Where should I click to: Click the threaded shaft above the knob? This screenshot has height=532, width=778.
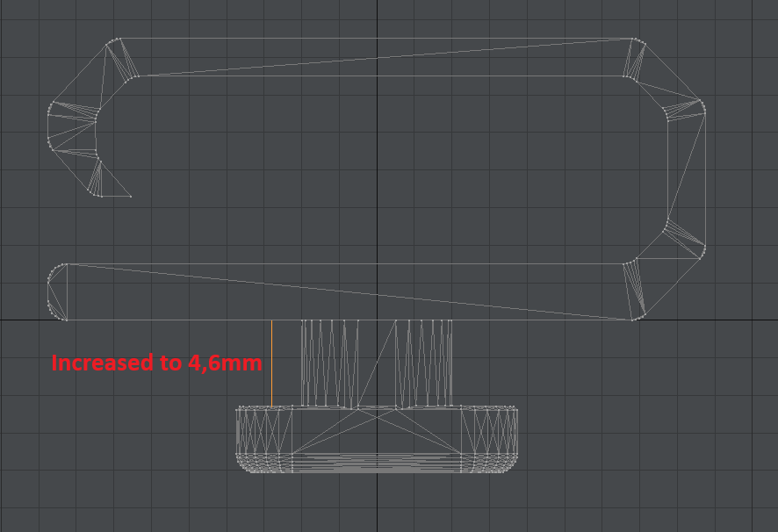(378, 363)
